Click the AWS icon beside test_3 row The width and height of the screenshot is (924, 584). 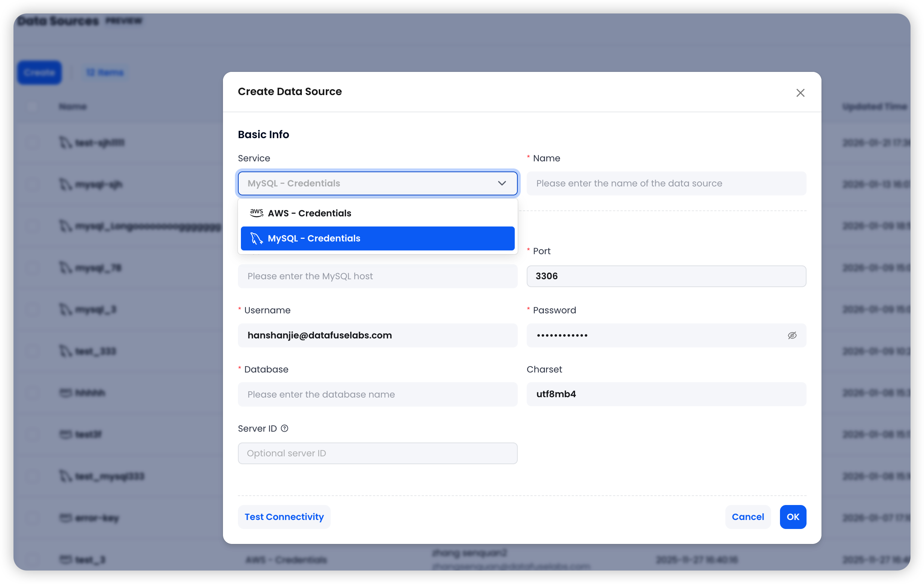(65, 559)
